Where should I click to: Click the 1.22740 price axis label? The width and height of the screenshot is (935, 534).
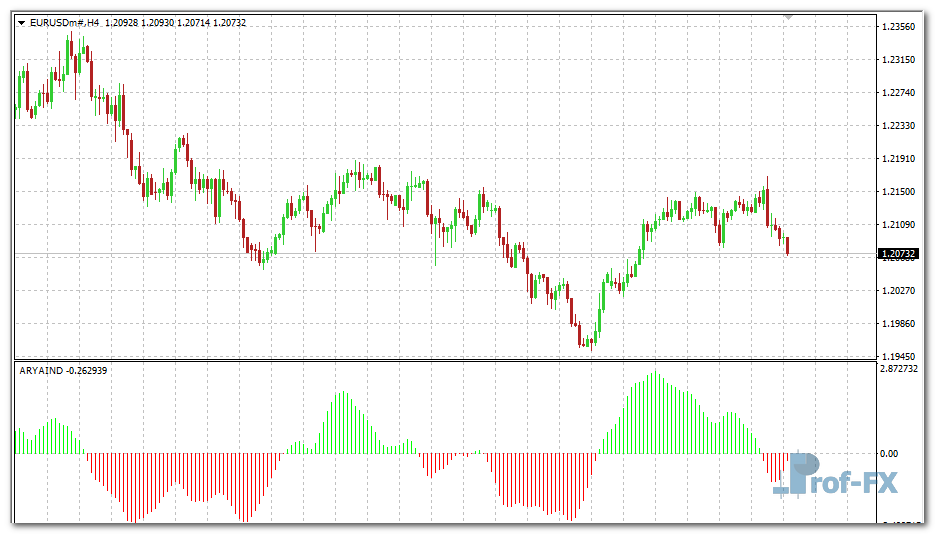point(900,93)
